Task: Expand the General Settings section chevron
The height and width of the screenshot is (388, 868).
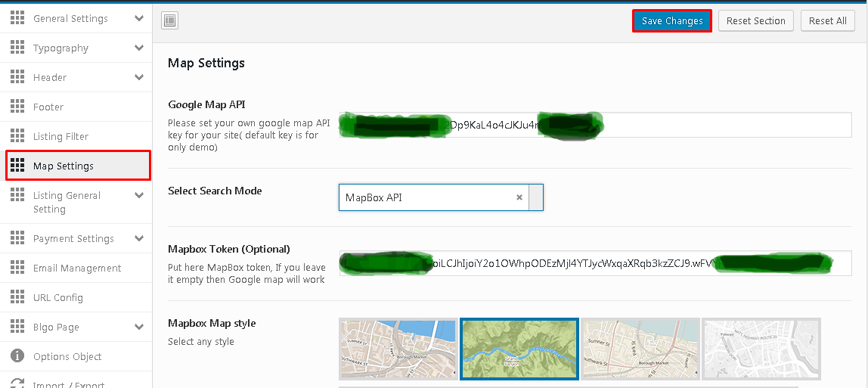Action: click(x=139, y=18)
